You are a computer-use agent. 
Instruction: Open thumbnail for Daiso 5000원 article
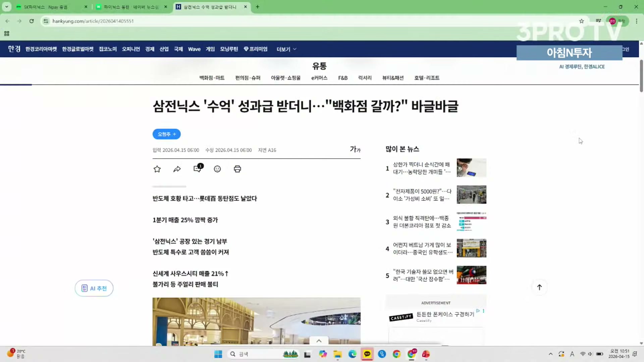pos(471,195)
